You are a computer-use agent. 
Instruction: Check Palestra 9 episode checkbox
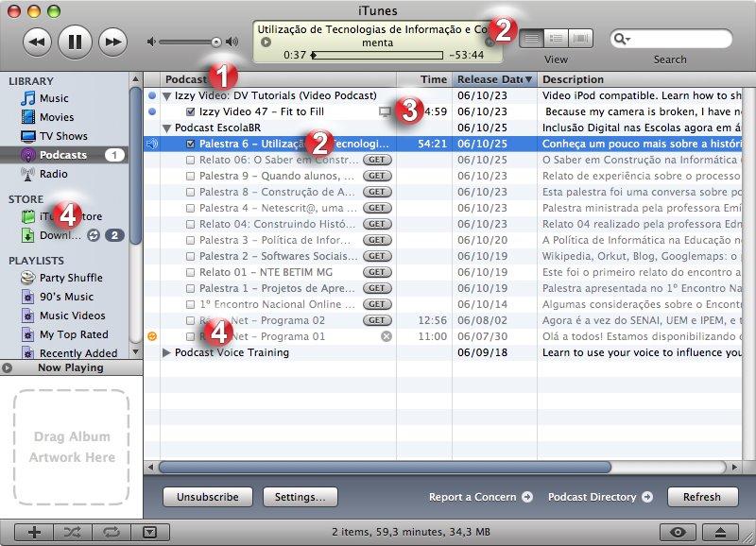[x=191, y=176]
